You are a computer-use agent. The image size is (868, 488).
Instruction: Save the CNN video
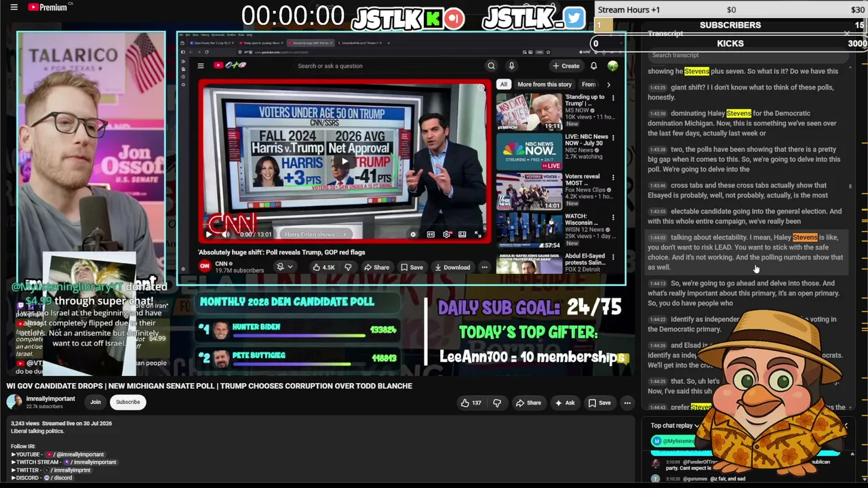point(411,267)
